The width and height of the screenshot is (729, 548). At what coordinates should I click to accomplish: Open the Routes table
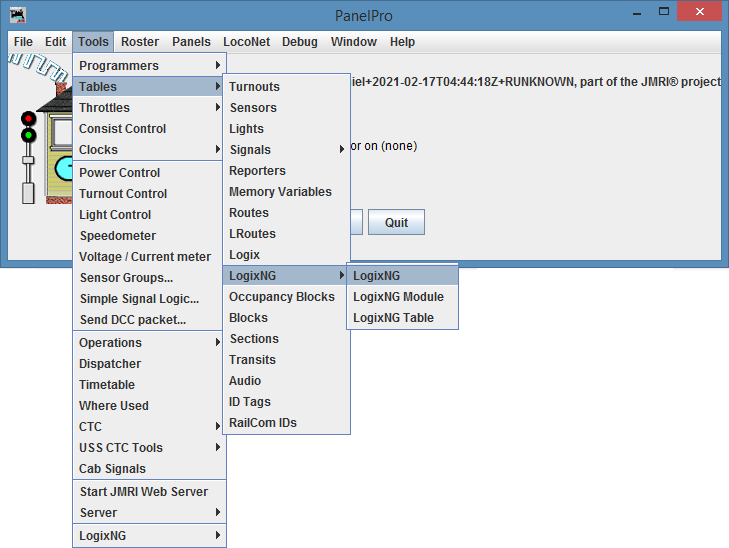coord(286,212)
